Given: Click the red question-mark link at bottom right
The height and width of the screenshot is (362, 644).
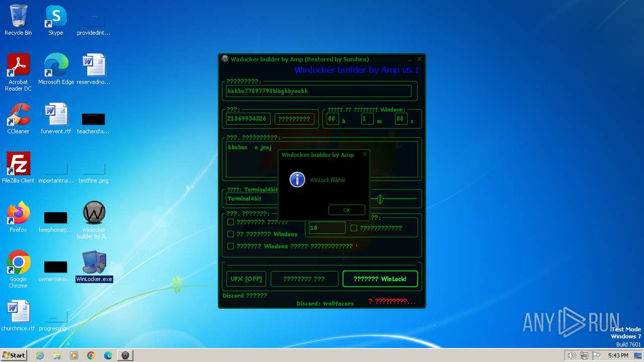Looking at the screenshot, I should (392, 301).
